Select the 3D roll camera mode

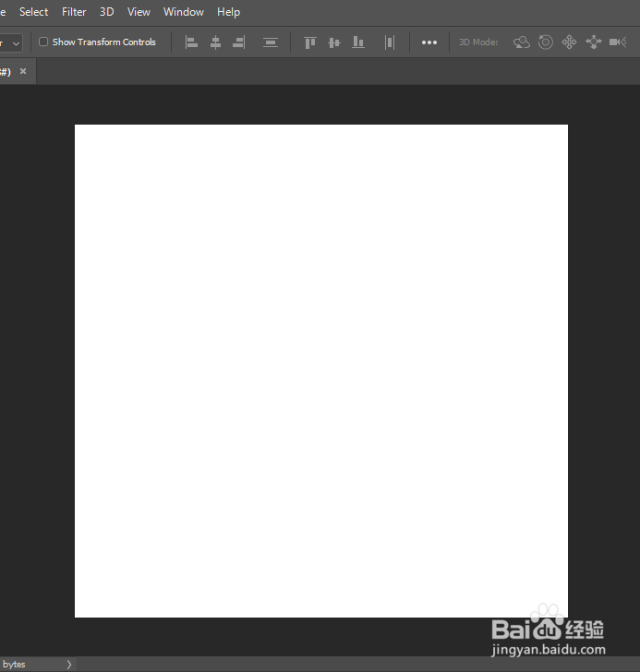coord(545,42)
